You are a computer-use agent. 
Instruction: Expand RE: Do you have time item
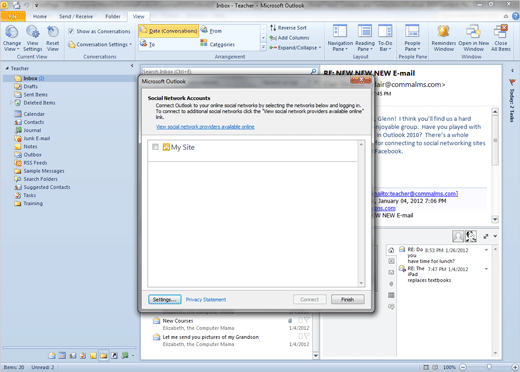pos(486,250)
